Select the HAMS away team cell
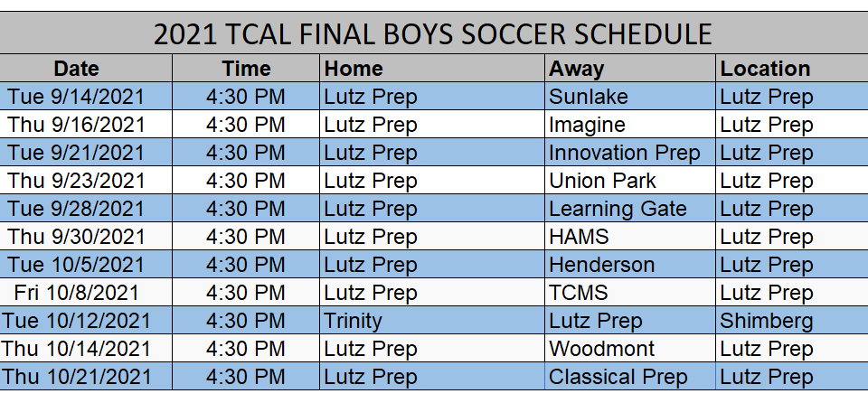The height and width of the screenshot is (403, 868). point(630,237)
